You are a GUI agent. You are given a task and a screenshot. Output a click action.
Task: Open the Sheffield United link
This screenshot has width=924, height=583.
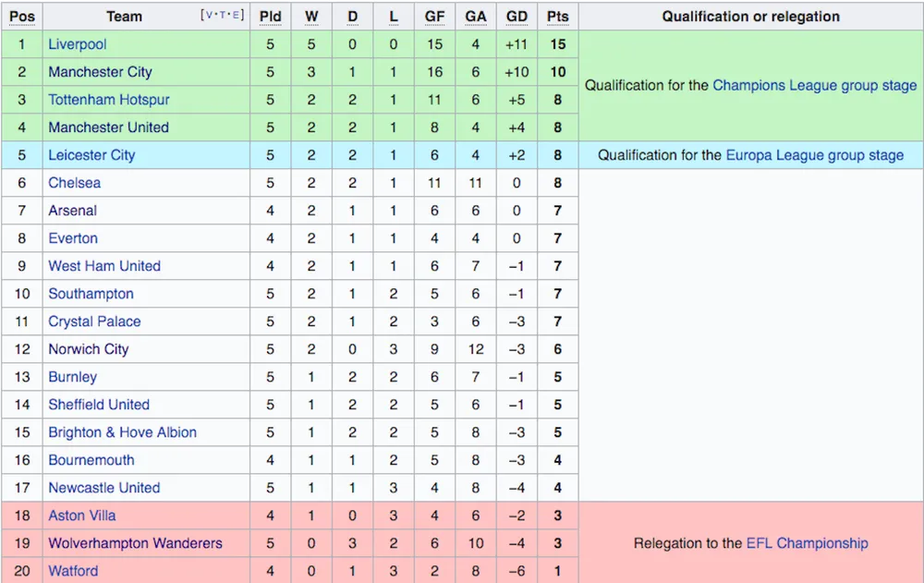pos(99,405)
